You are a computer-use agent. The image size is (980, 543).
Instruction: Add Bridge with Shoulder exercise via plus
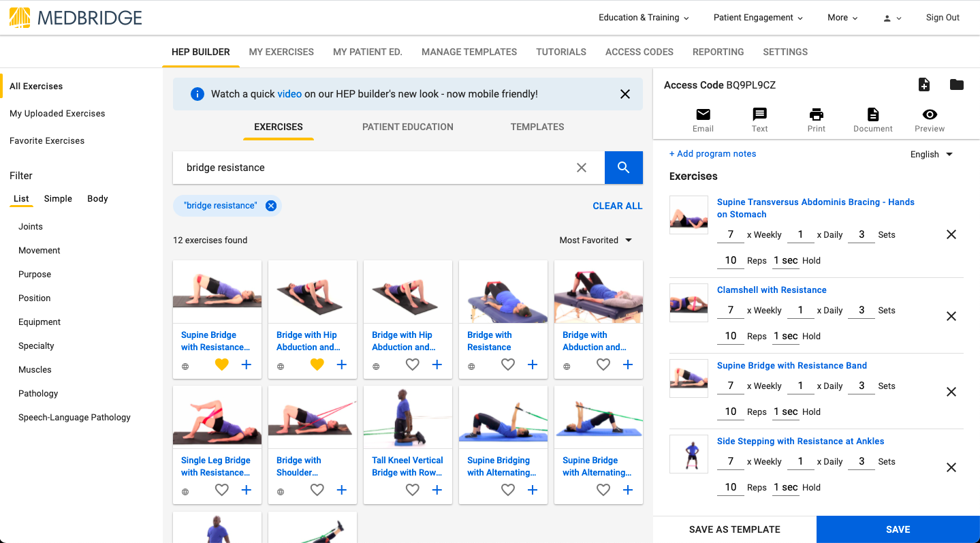click(x=342, y=490)
